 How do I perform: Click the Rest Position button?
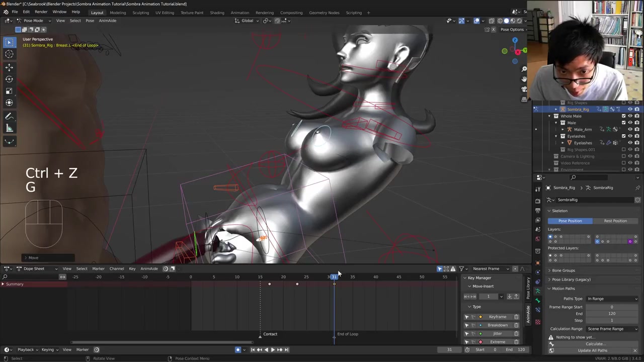[x=615, y=221]
